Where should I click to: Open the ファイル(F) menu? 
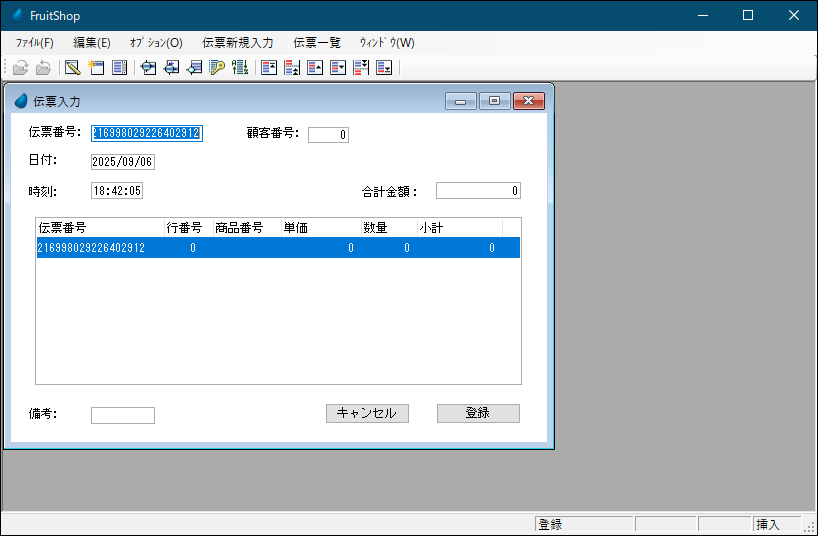point(35,43)
